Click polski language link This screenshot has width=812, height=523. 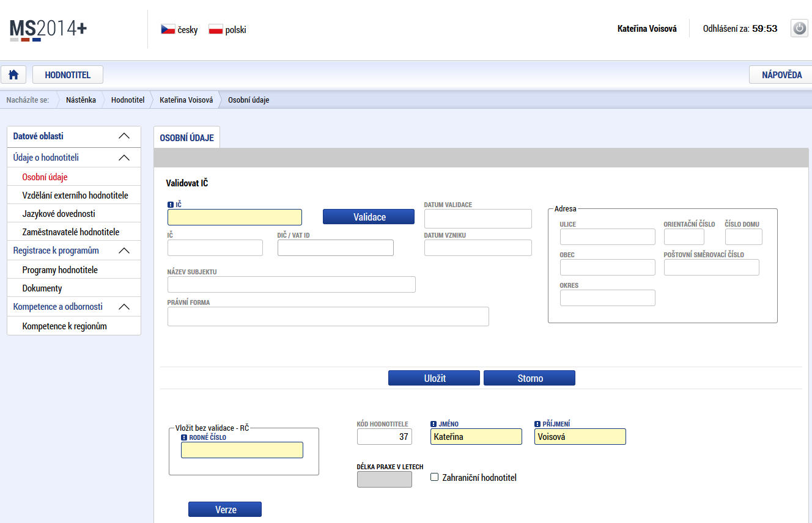pyautogui.click(x=236, y=29)
